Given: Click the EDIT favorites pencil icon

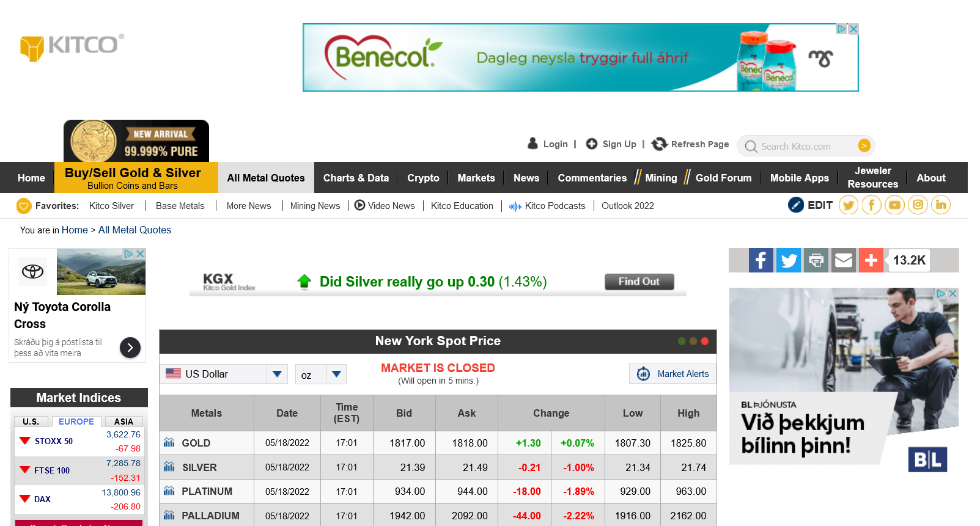Looking at the screenshot, I should click(796, 205).
